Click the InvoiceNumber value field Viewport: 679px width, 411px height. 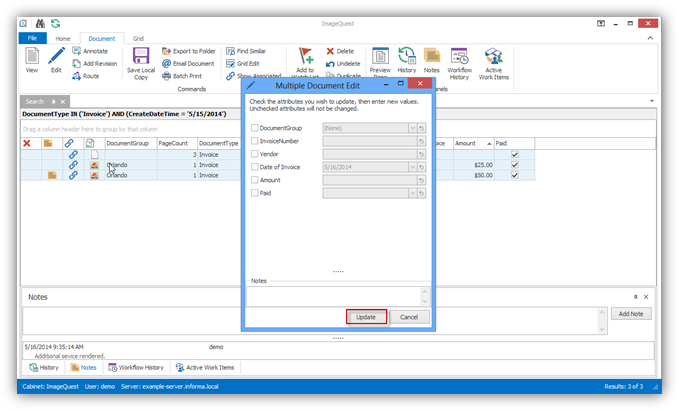370,141
